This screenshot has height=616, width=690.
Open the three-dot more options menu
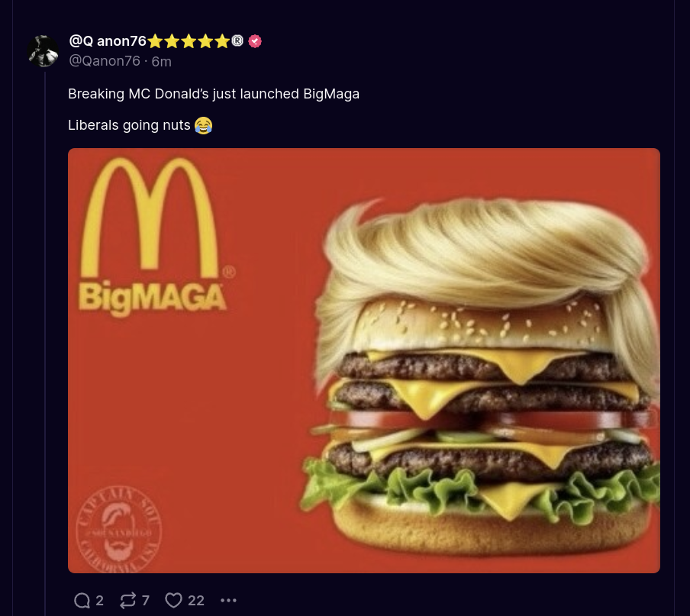[x=228, y=600]
